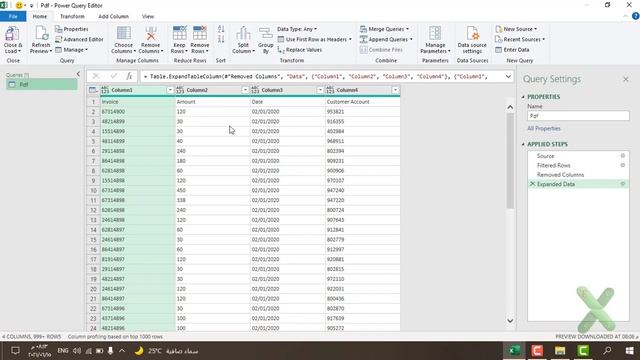Open the Append Queries dropdown
The height and width of the screenshot is (360, 640).
point(386,39)
